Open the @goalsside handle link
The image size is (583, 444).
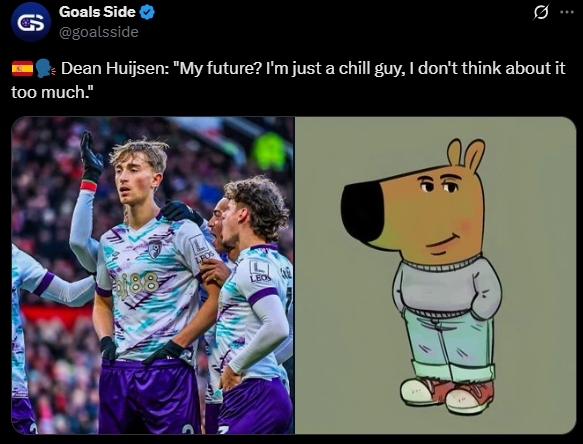[99, 32]
